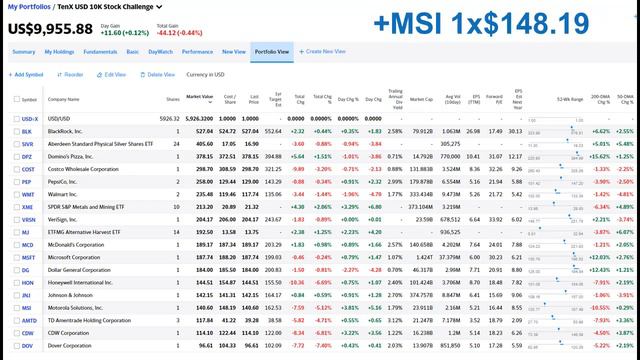Switch to the New View tab
The height and width of the screenshot is (360, 640).
234,52
